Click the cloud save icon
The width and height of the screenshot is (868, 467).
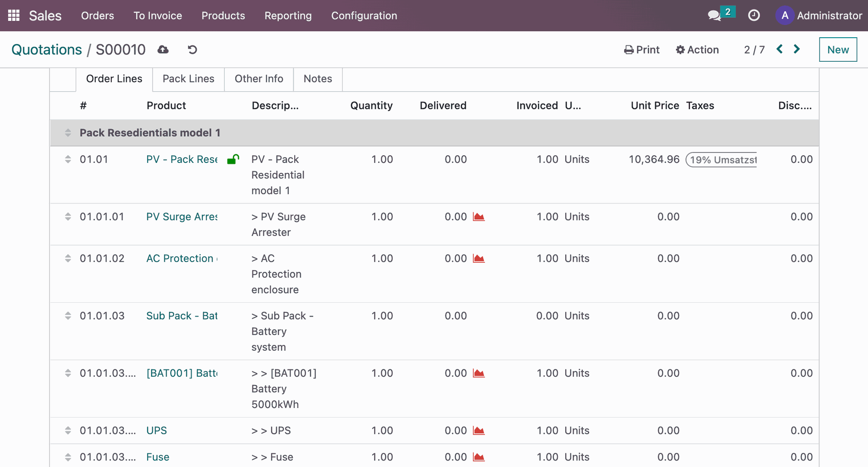(163, 49)
